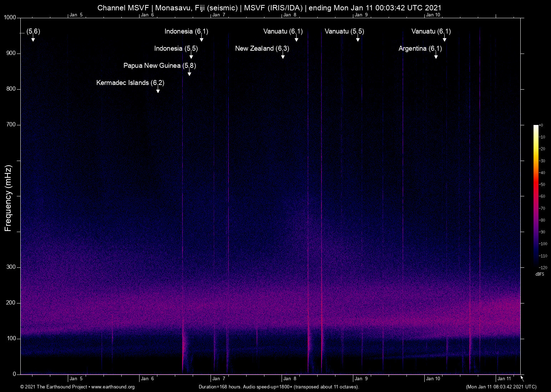Select the Jan 8 label on bottom axis
This screenshot has height=392, width=551.
tap(290, 378)
